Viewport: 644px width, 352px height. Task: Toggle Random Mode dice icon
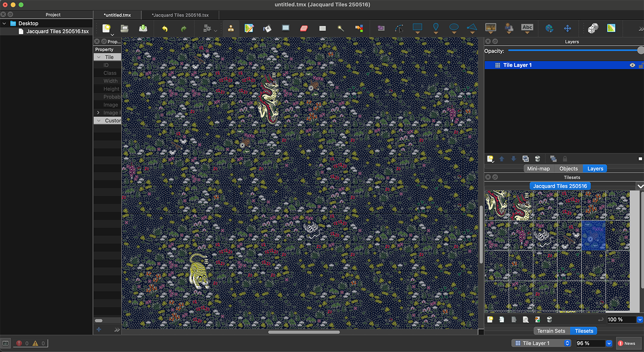coord(593,28)
